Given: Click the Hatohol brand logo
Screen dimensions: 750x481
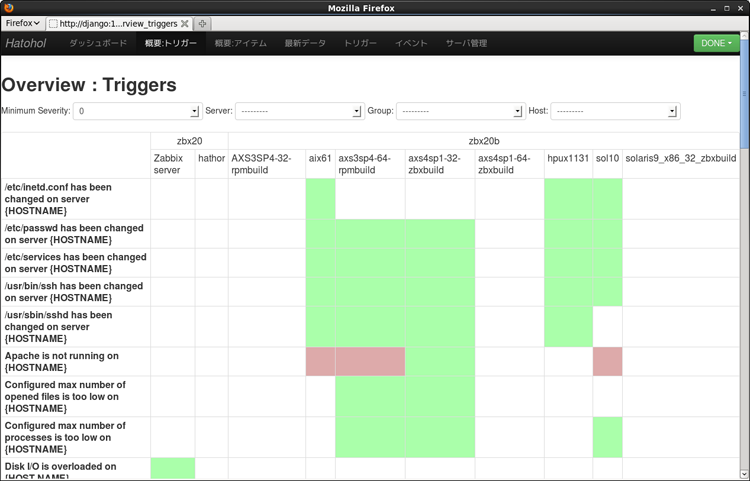Looking at the screenshot, I should pos(25,43).
